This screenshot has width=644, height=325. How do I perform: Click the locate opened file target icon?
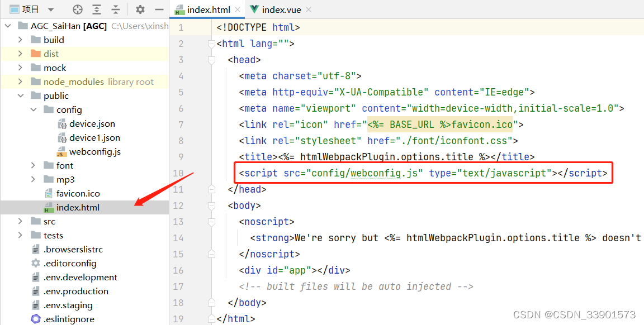[77, 9]
